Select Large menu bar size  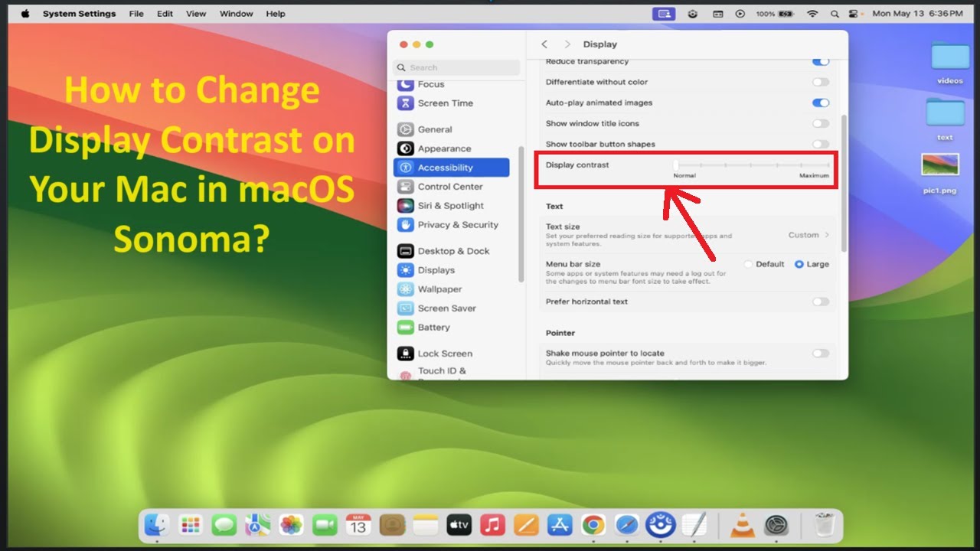click(799, 264)
